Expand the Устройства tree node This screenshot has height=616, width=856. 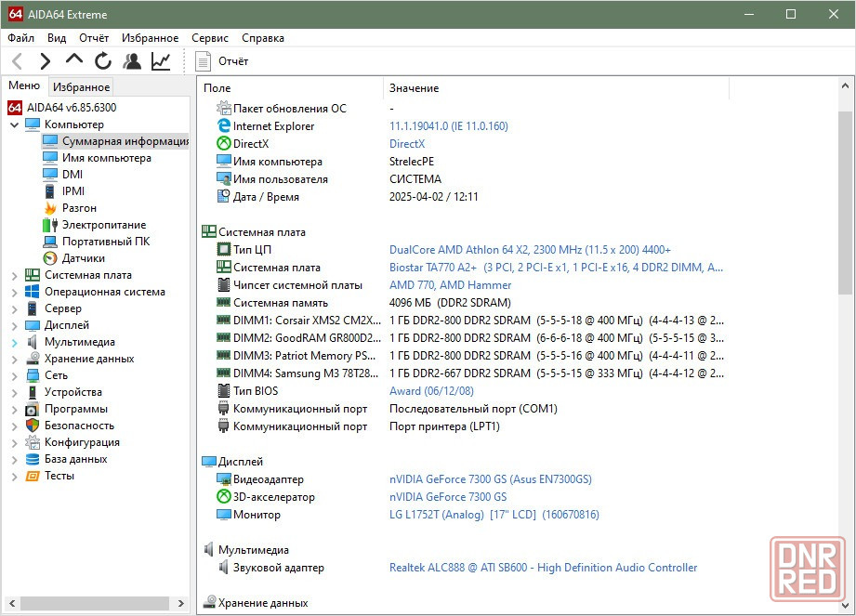coord(14,393)
